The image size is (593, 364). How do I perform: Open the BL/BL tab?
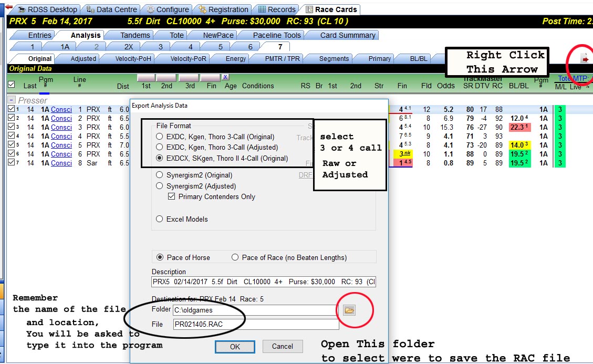pyautogui.click(x=418, y=59)
